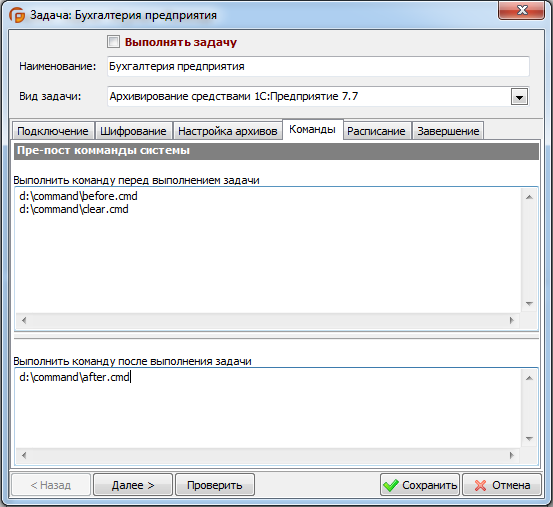Click the 'Далее >' button
Image resolution: width=553 pixels, height=507 pixels.
click(x=133, y=485)
